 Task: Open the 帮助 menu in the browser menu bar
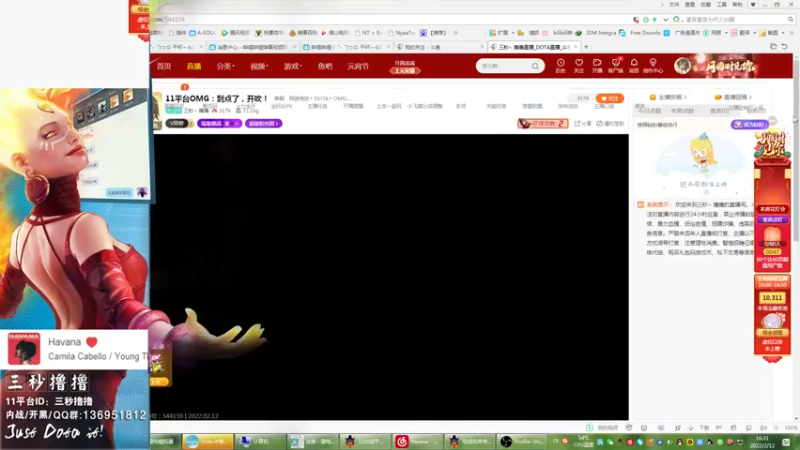click(737, 5)
